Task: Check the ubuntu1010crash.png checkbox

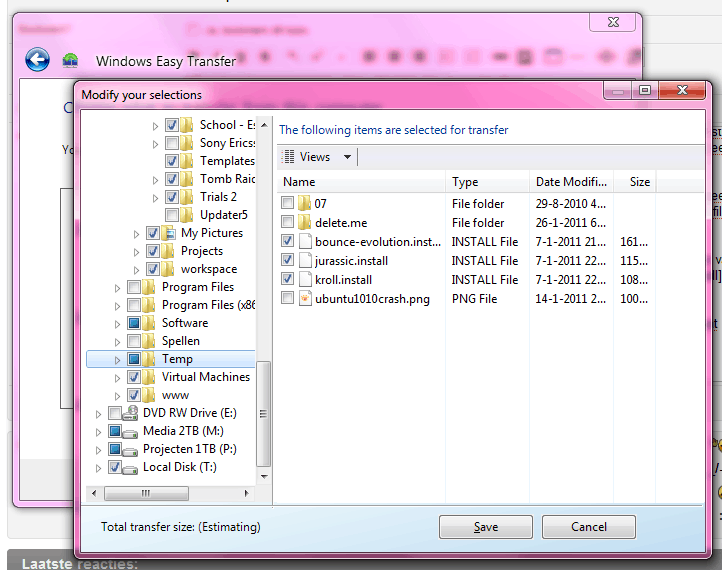Action: pos(287,297)
